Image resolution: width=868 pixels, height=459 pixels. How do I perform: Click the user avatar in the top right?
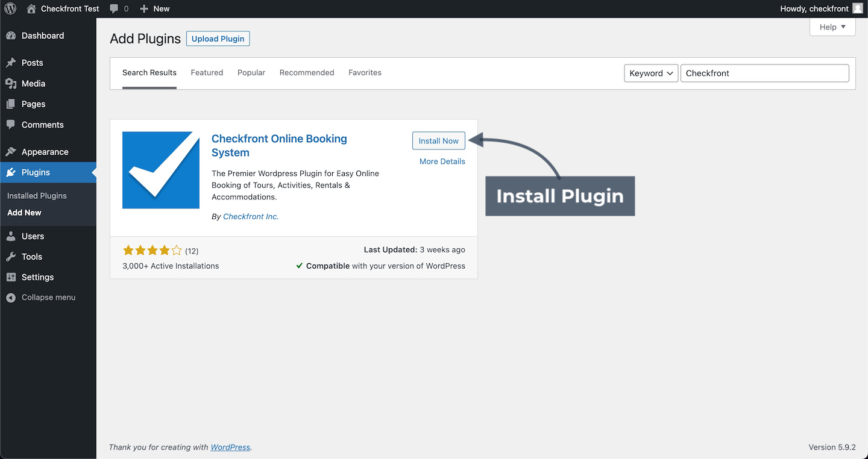(858, 8)
